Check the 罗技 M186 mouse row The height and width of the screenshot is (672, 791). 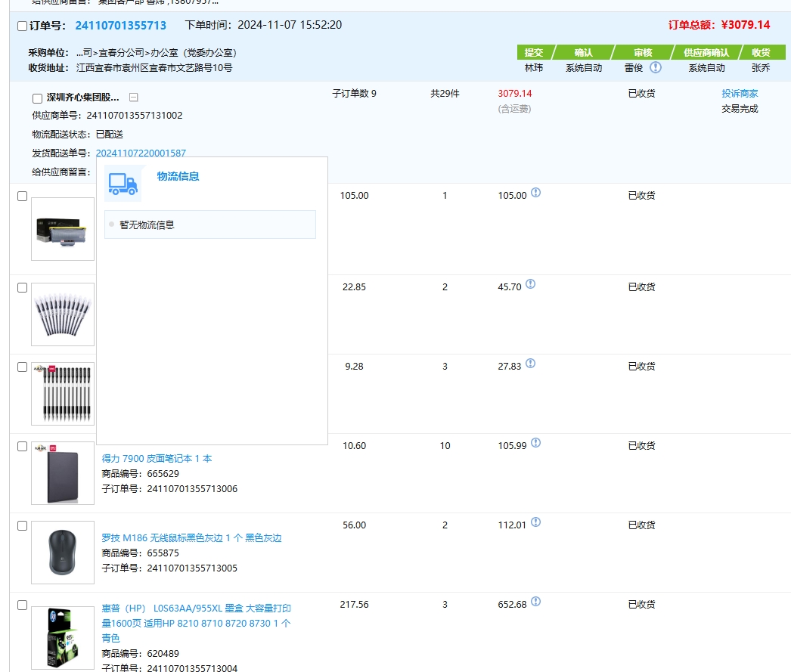coord(22,526)
